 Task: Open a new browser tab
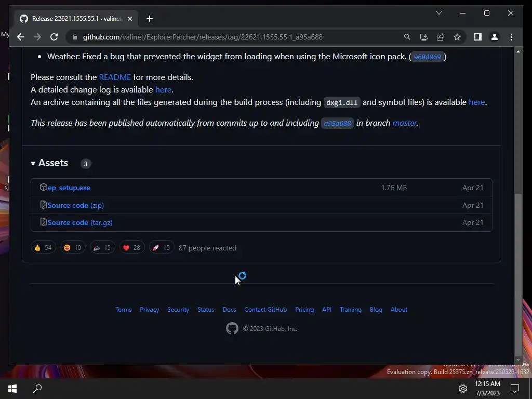[x=150, y=19]
